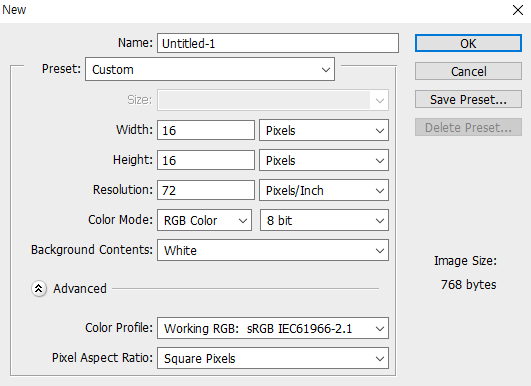The image size is (531, 386).
Task: Click the Height value field
Action: pos(206,160)
